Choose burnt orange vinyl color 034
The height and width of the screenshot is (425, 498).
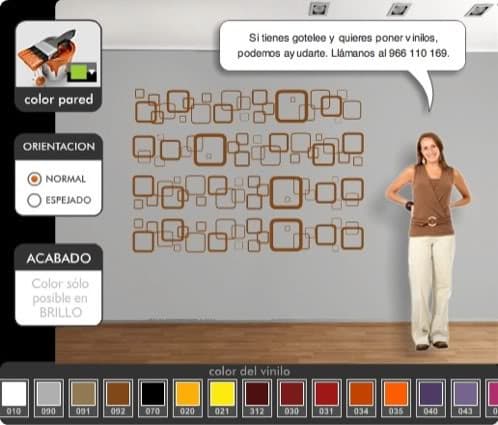361,398
